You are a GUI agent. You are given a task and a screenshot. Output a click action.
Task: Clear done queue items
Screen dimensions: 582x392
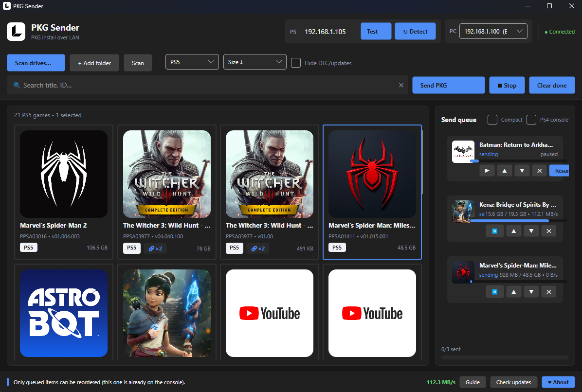click(552, 85)
